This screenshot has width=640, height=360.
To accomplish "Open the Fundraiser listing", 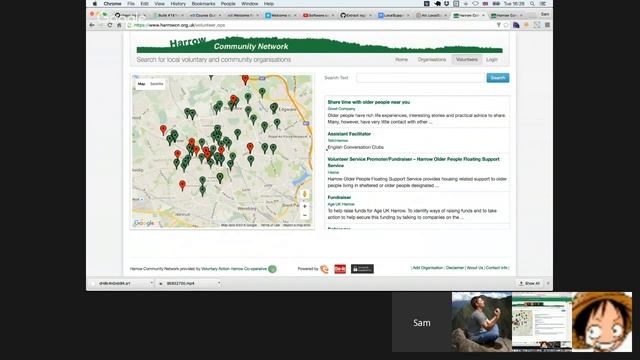I will pyautogui.click(x=339, y=198).
